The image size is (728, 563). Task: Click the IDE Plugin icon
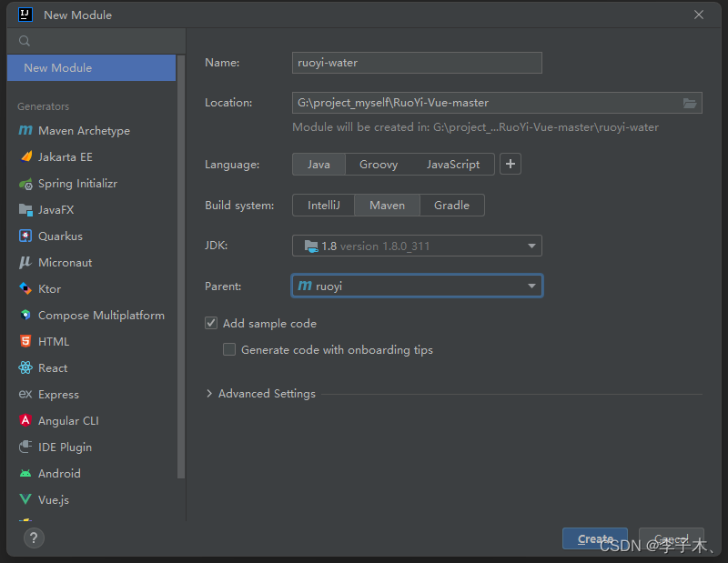pos(25,447)
